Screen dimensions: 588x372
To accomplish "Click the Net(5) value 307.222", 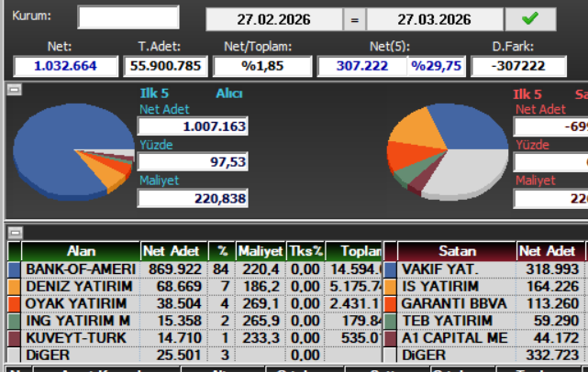I will (361, 66).
